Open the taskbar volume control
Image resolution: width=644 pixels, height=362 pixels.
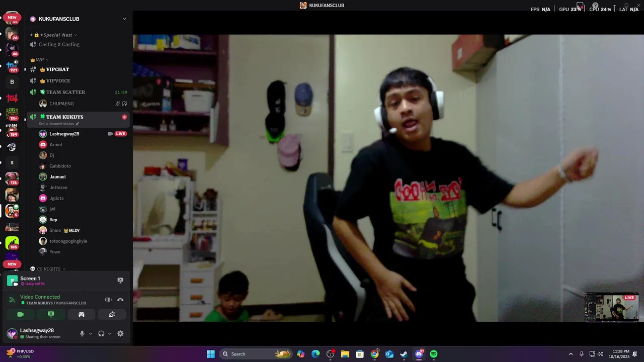click(600, 354)
